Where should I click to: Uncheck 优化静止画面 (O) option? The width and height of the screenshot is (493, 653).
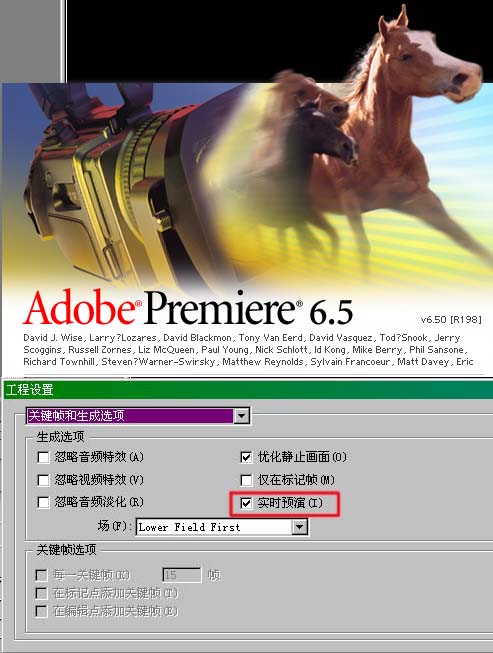tap(246, 457)
